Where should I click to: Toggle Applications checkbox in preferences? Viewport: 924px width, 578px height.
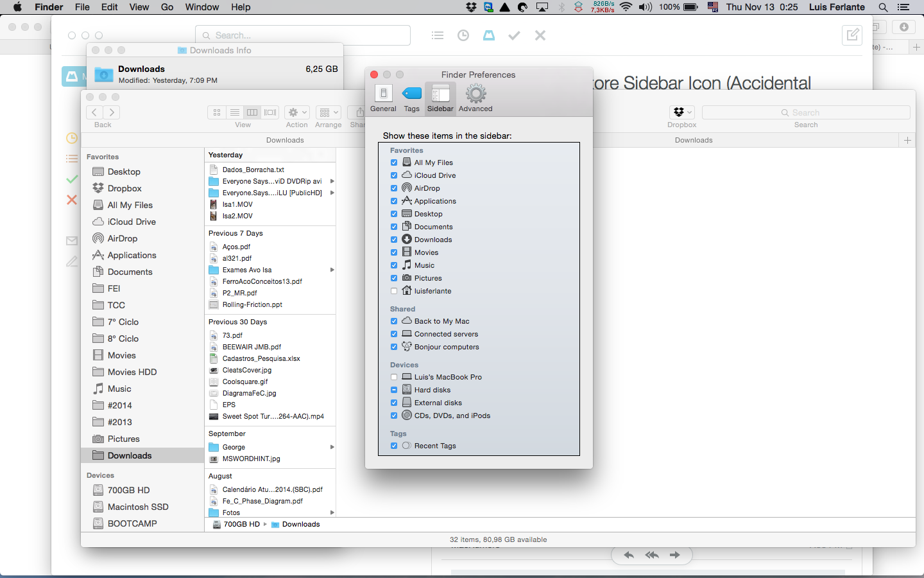394,201
